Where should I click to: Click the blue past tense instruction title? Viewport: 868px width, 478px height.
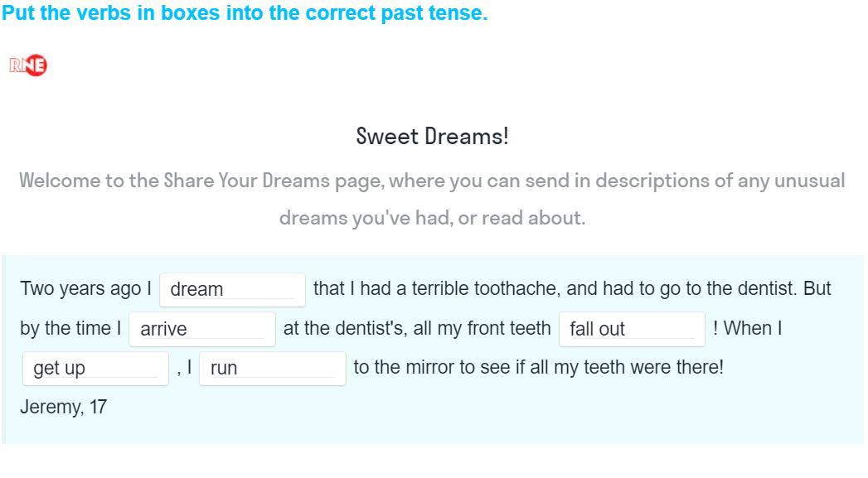tap(245, 12)
